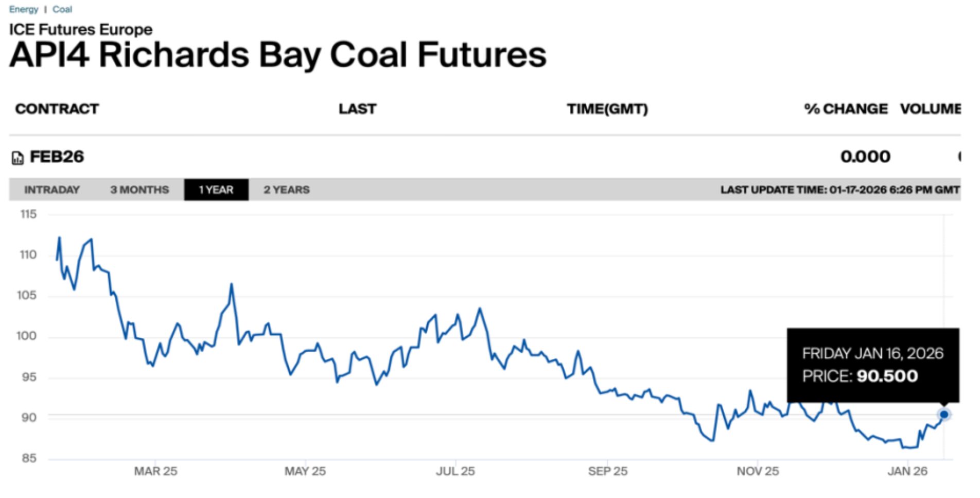Click the CONTRACT column header

pyautogui.click(x=57, y=109)
